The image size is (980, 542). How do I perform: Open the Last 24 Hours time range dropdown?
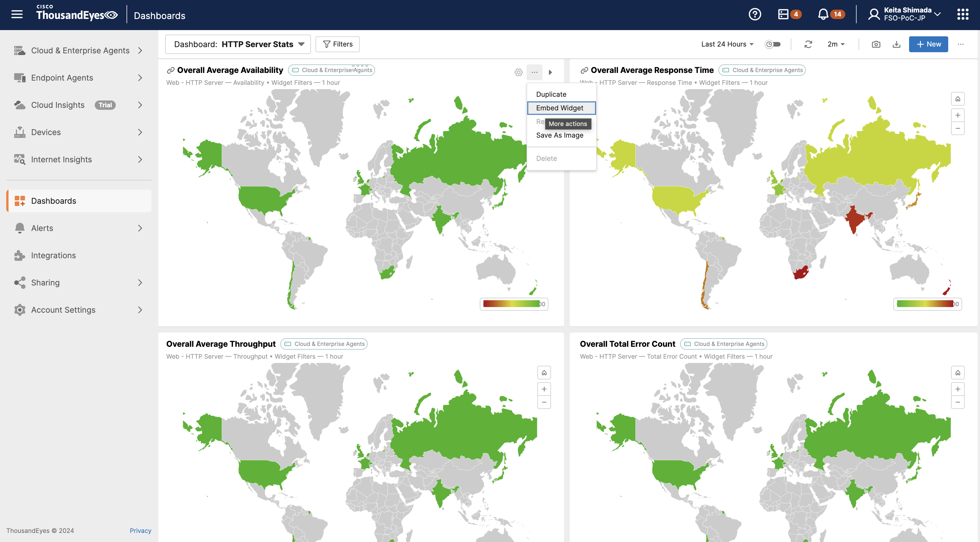[x=727, y=44]
